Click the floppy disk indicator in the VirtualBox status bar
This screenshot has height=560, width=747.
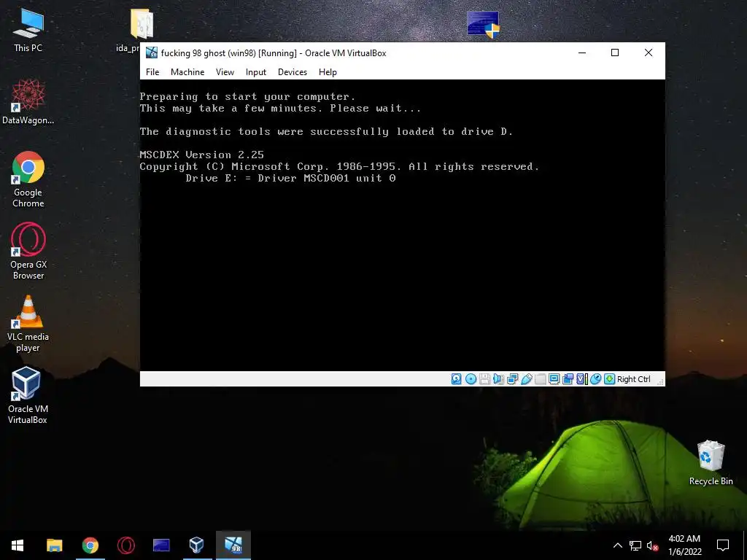pyautogui.click(x=484, y=379)
